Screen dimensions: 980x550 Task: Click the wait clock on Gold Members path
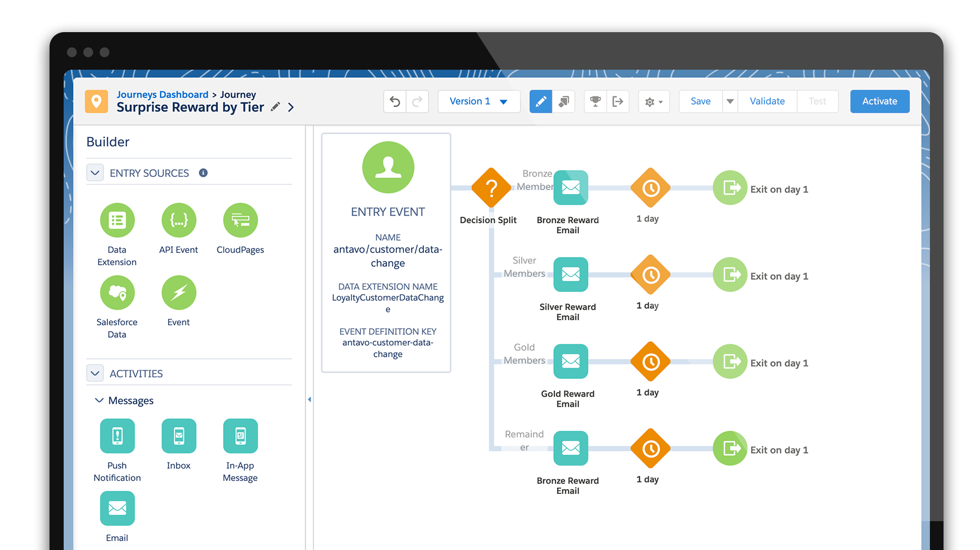tap(651, 362)
